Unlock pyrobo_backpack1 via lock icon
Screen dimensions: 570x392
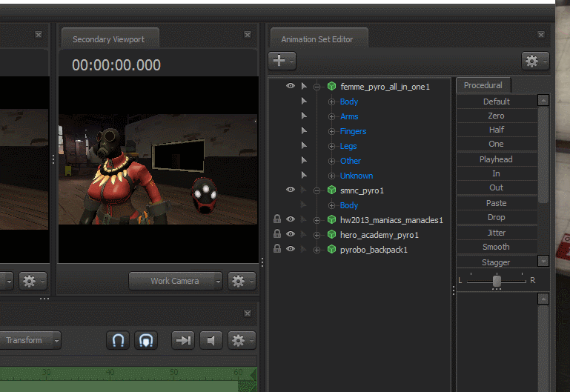pyautogui.click(x=277, y=248)
